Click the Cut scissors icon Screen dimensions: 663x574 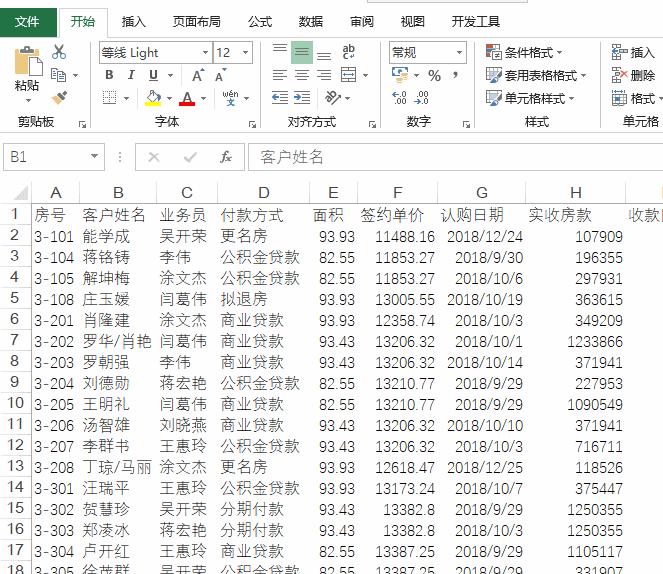click(x=59, y=52)
